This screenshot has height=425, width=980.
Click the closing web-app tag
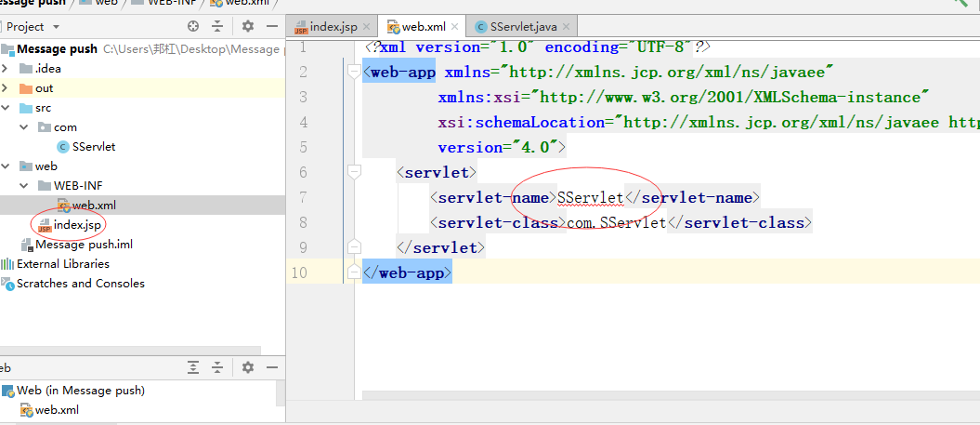(407, 272)
